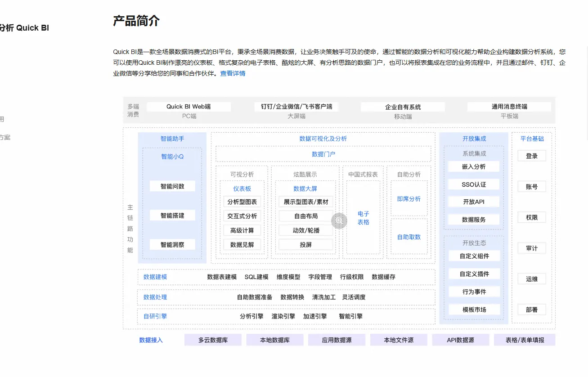This screenshot has width=588, height=377.
Task: Select the 维度模型 label
Action: coord(288,277)
